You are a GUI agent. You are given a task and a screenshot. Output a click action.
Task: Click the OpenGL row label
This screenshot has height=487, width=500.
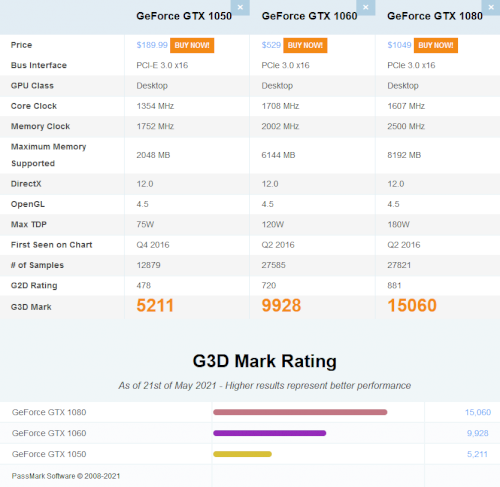pos(28,204)
